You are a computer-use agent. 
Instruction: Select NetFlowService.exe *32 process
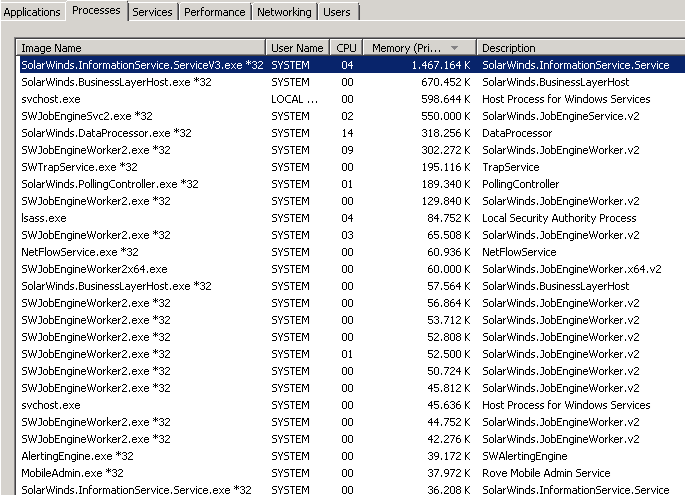click(351, 252)
